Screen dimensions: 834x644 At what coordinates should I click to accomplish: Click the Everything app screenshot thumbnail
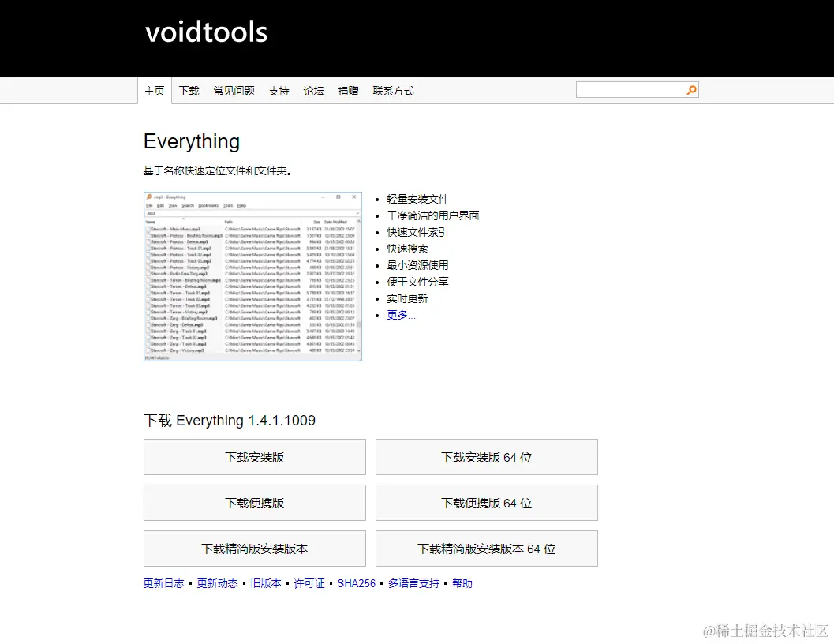(x=252, y=276)
